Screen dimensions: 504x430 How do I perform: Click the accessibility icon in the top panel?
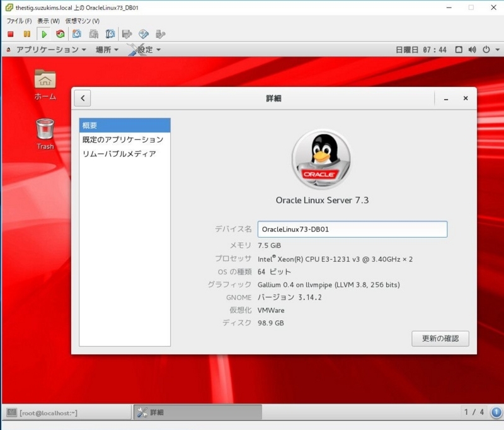tap(459, 50)
